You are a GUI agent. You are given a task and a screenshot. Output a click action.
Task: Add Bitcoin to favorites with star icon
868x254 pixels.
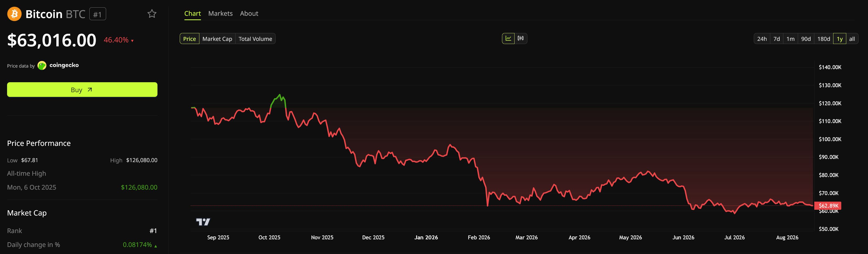pyautogui.click(x=152, y=14)
